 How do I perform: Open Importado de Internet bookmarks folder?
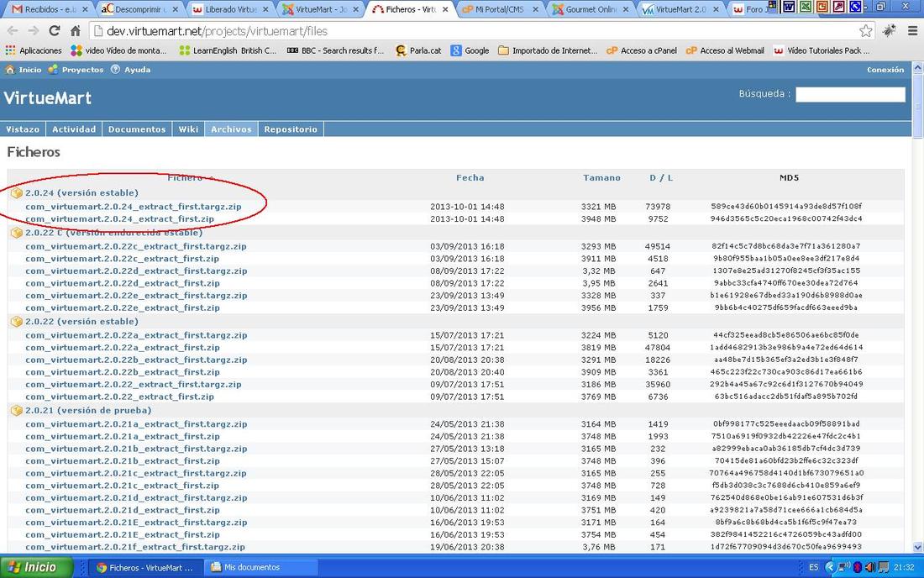click(548, 50)
